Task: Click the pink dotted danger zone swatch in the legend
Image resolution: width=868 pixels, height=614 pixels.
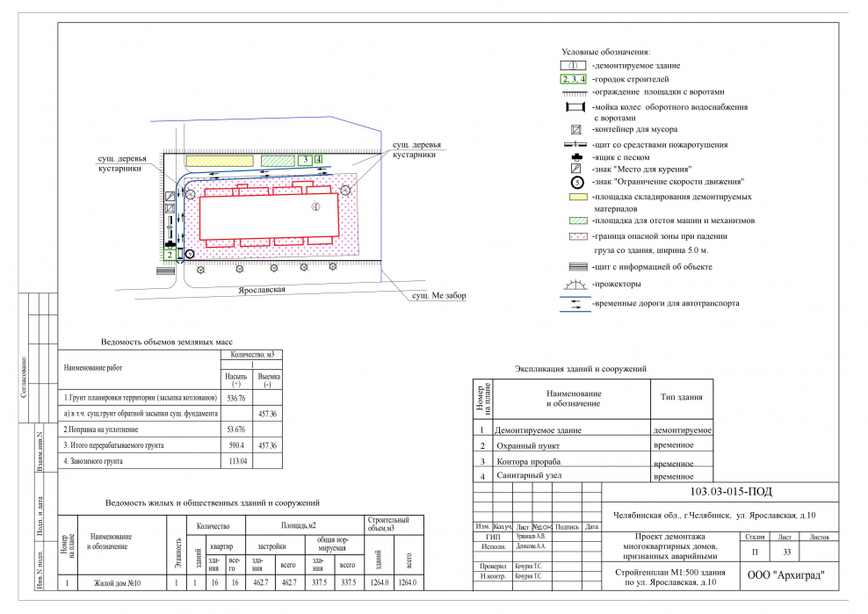Action: pyautogui.click(x=573, y=236)
